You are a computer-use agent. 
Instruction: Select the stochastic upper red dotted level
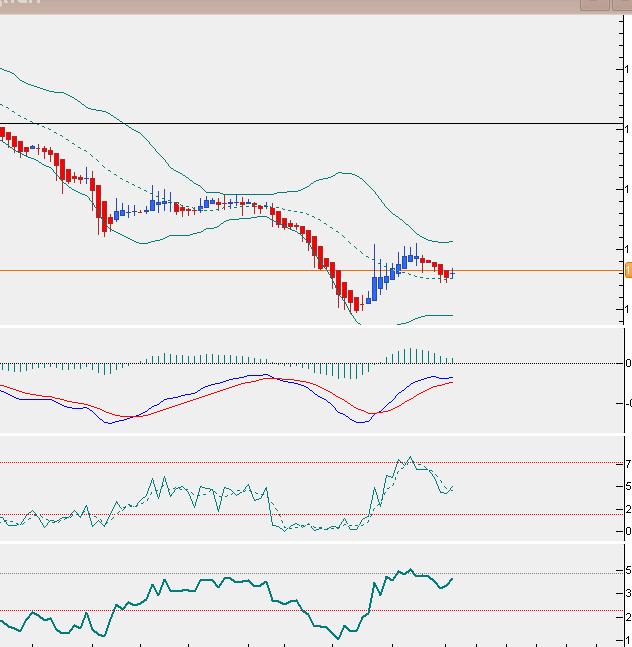tap(309, 463)
